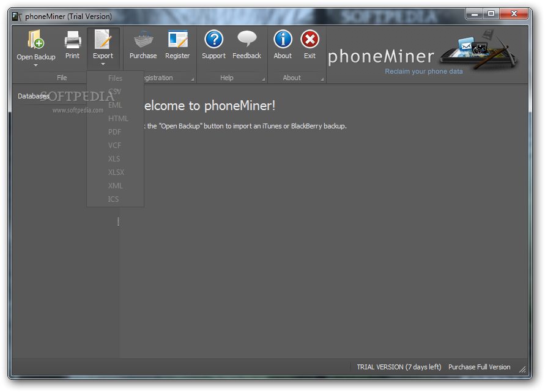The width and height of the screenshot is (545, 392).
Task: Choose CSV in the Export menu
Action: click(115, 91)
